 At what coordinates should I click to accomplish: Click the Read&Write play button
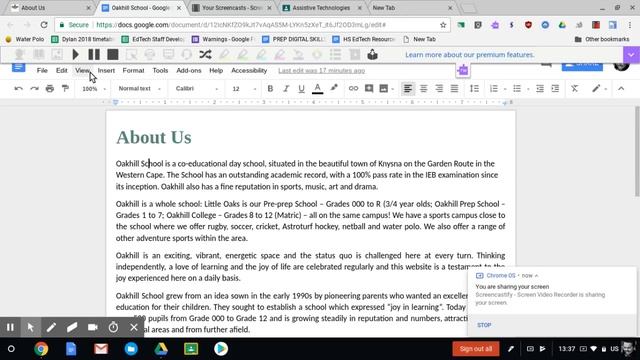coord(76,54)
